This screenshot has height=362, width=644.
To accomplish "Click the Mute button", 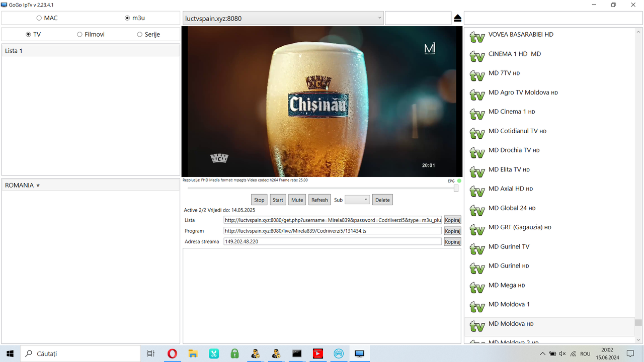I will 297,200.
